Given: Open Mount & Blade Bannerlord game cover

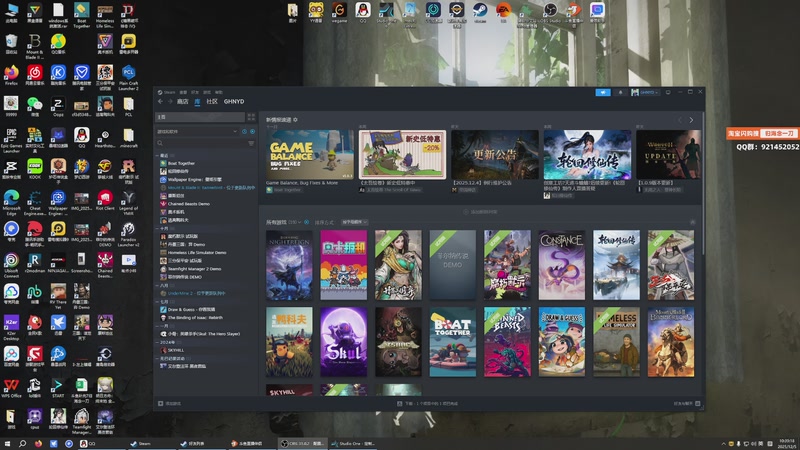Looking at the screenshot, I should 671,342.
